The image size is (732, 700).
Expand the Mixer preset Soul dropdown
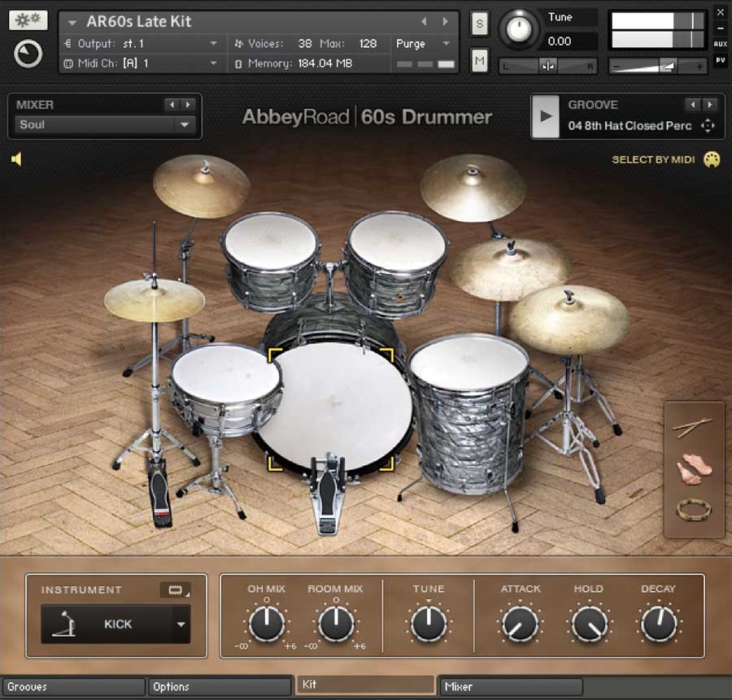[185, 124]
